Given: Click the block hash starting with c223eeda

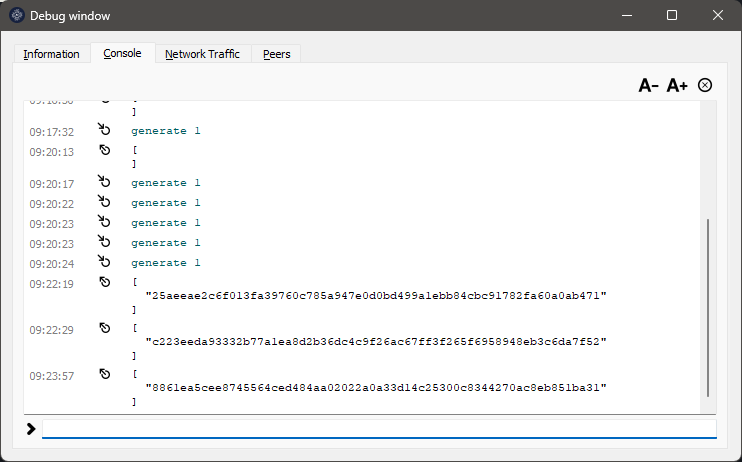Looking at the screenshot, I should point(376,341).
